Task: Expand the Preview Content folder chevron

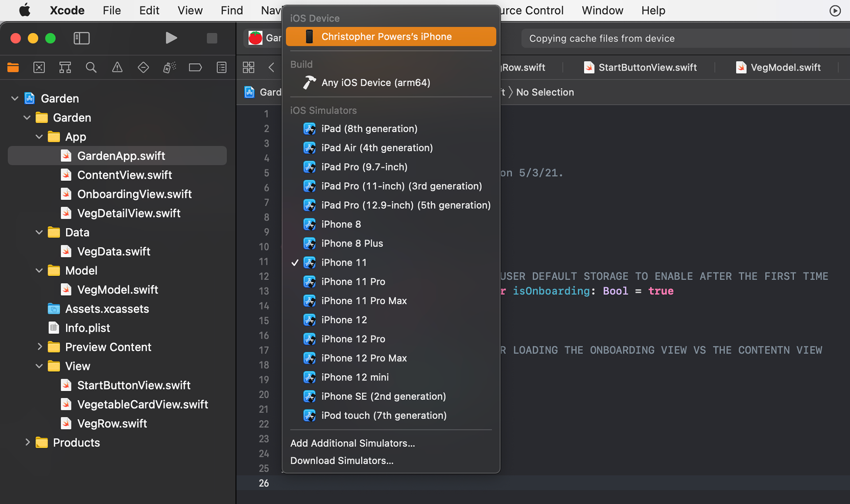Action: click(x=39, y=347)
